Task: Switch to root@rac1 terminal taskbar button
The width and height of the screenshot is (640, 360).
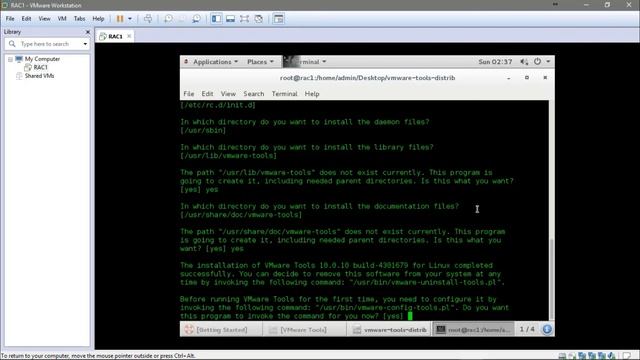Action: (473, 329)
